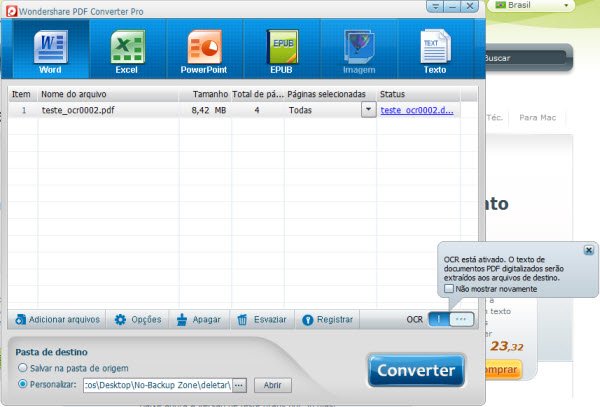Viewport: 600px width, 407px height.
Task: Open OCR settings ellipsis button
Action: [x=461, y=319]
